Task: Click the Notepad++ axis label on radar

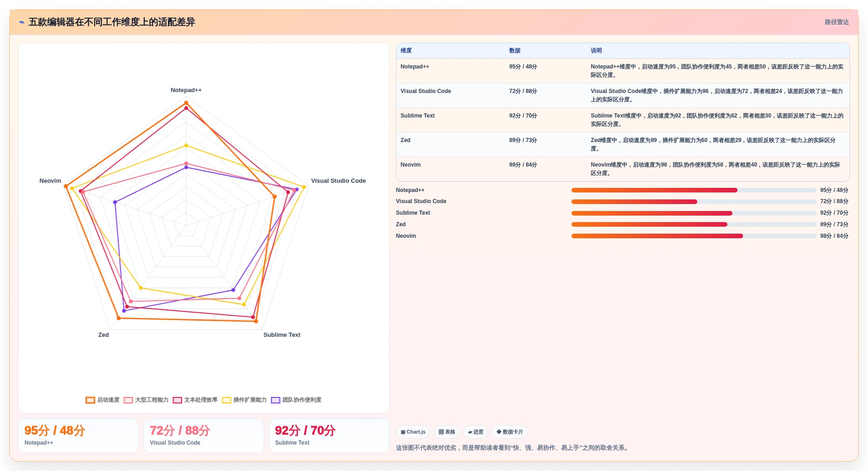Action: [x=186, y=90]
